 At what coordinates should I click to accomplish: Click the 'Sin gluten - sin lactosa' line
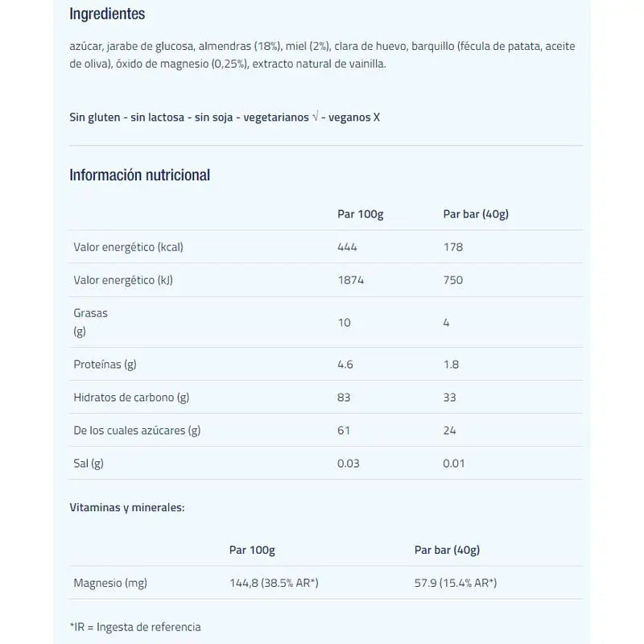coord(225,118)
